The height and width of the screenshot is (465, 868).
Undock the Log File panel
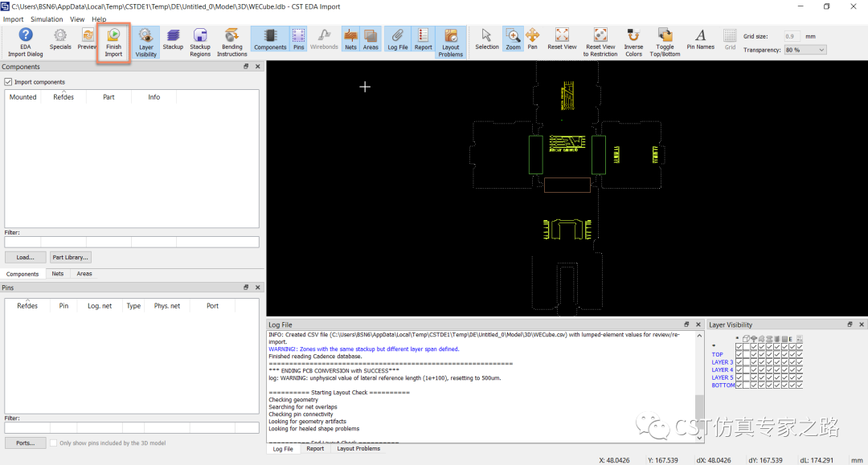[686, 324]
